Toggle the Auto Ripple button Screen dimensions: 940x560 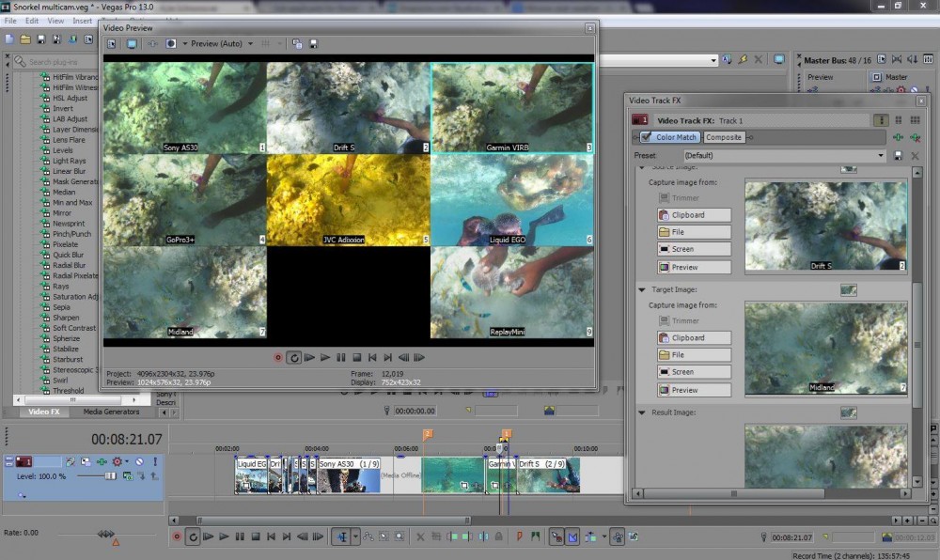coord(592,537)
